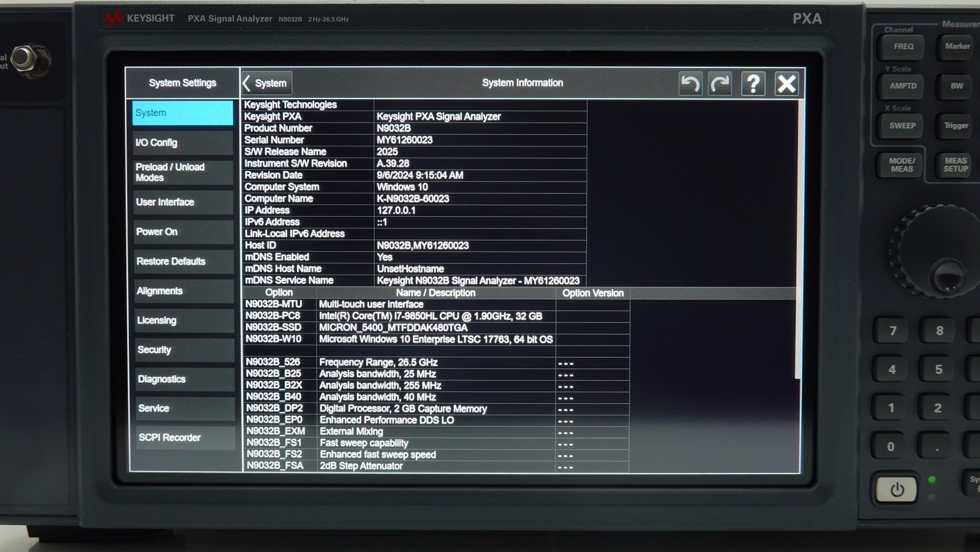Open the I/O Config tab
Image resolution: width=980 pixels, height=552 pixels.
coord(183,143)
